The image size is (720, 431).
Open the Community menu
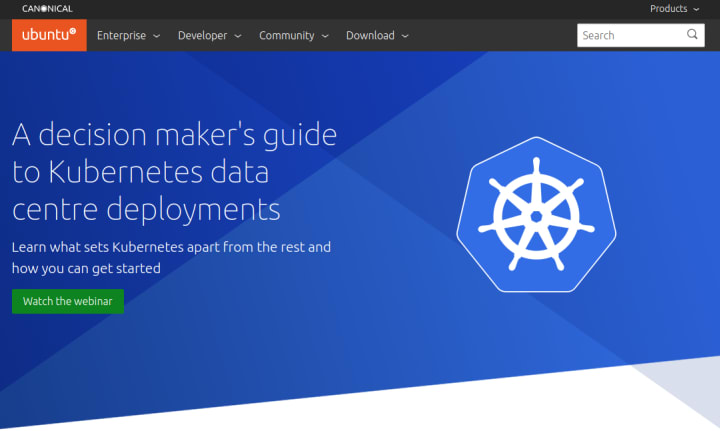click(293, 35)
